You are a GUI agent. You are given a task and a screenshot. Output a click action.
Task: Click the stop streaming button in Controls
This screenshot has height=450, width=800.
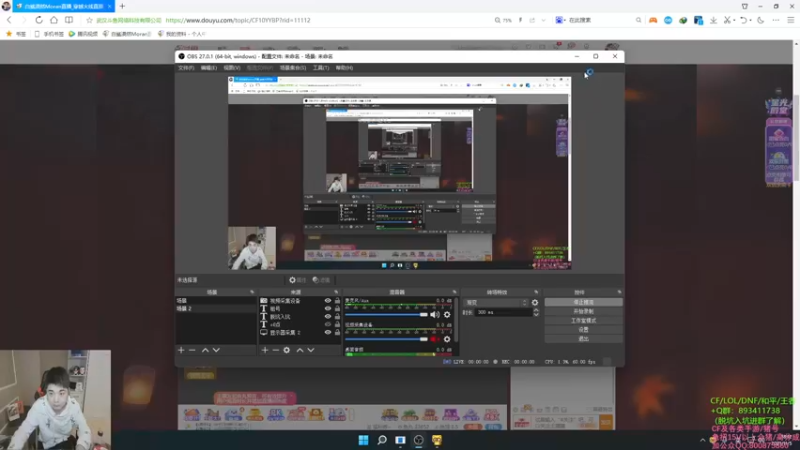584,302
